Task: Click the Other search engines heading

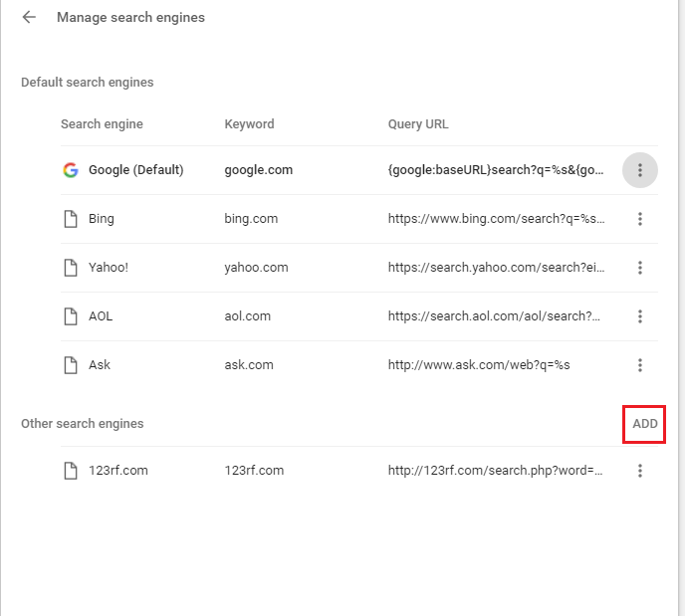Action: point(82,424)
